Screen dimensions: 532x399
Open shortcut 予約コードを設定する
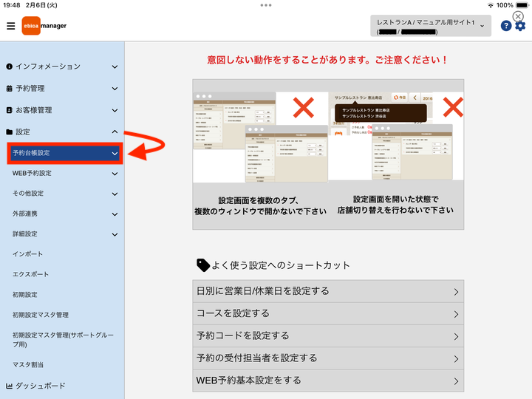(x=328, y=336)
